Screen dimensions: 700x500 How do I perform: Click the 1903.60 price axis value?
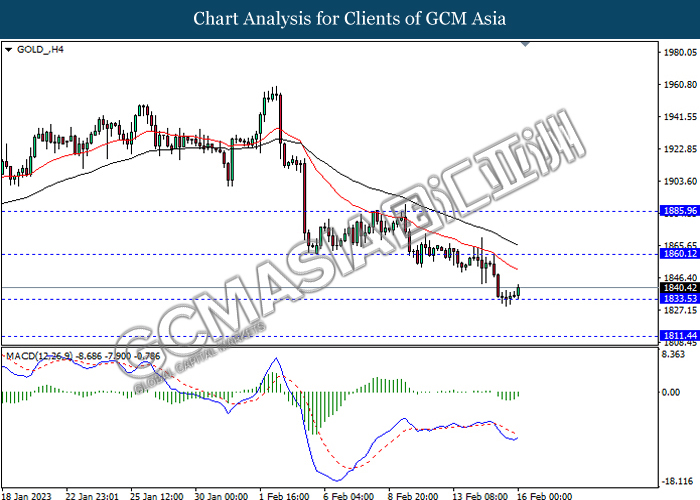point(680,181)
